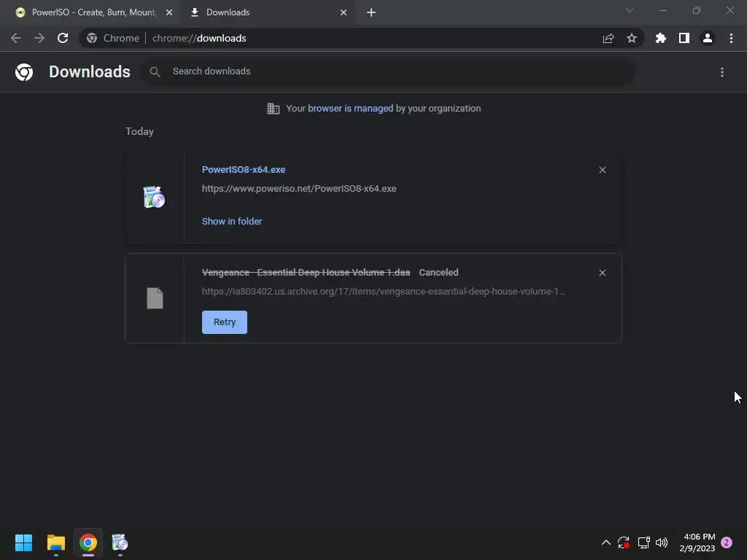747x560 pixels.
Task: Open the network tray icon
Action: [643, 542]
